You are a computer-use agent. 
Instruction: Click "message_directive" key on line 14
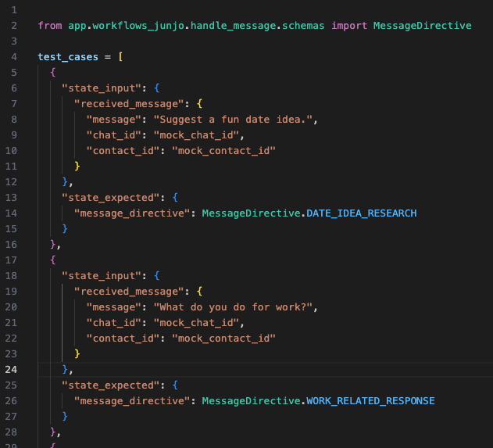132,213
